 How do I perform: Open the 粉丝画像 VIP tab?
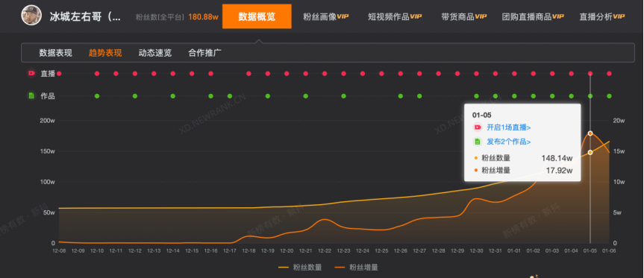coord(326,17)
